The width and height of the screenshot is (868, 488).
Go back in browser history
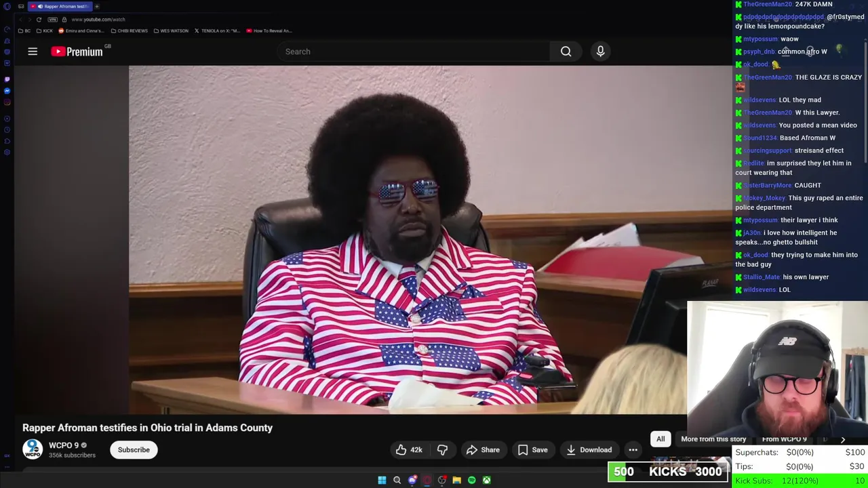click(x=20, y=20)
